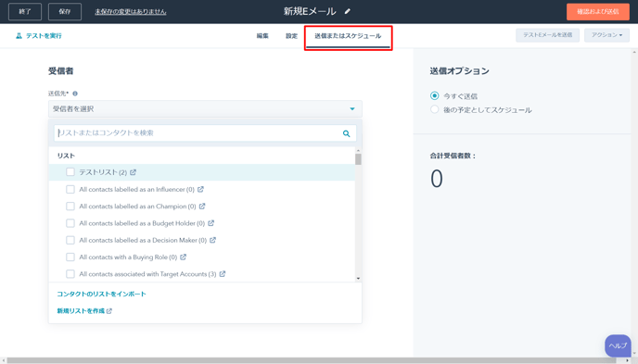Click the テストEメールを送信 button

click(548, 35)
